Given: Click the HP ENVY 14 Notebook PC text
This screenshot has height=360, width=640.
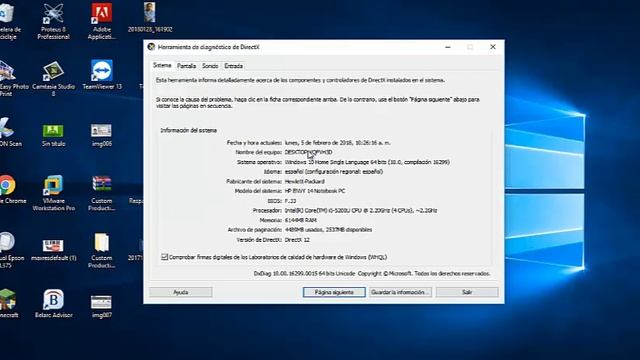Looking at the screenshot, I should (x=315, y=191).
